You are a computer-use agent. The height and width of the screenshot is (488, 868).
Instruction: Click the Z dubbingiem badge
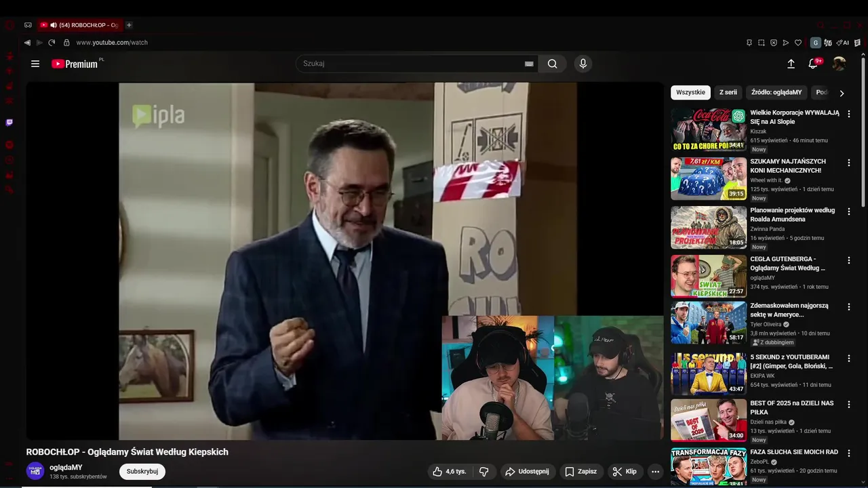(773, 343)
